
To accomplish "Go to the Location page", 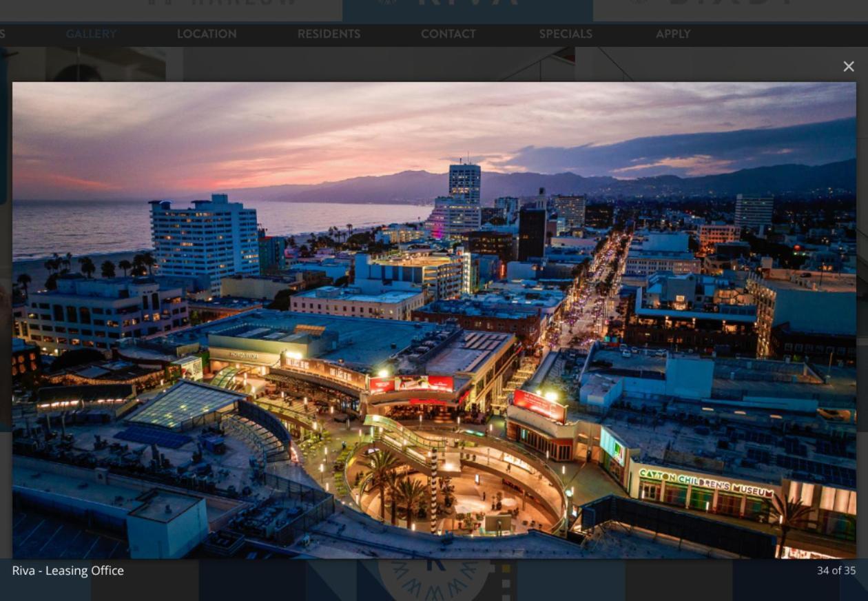I will [x=207, y=34].
